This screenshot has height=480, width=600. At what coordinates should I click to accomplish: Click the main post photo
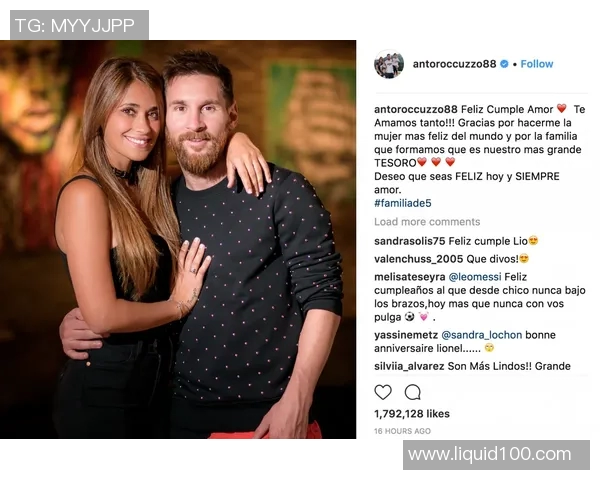(178, 239)
